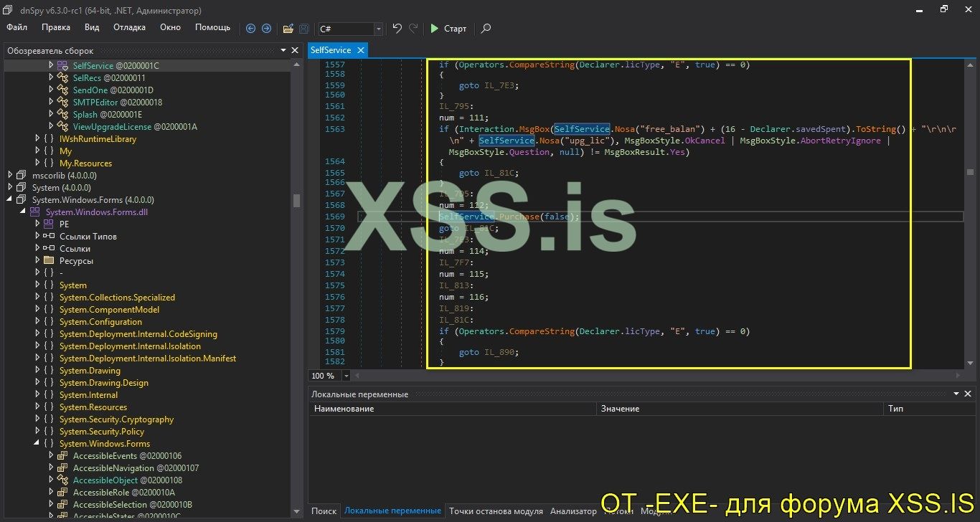
Task: Click the class icon beside ViewUpgradeLicense
Action: [x=63, y=126]
